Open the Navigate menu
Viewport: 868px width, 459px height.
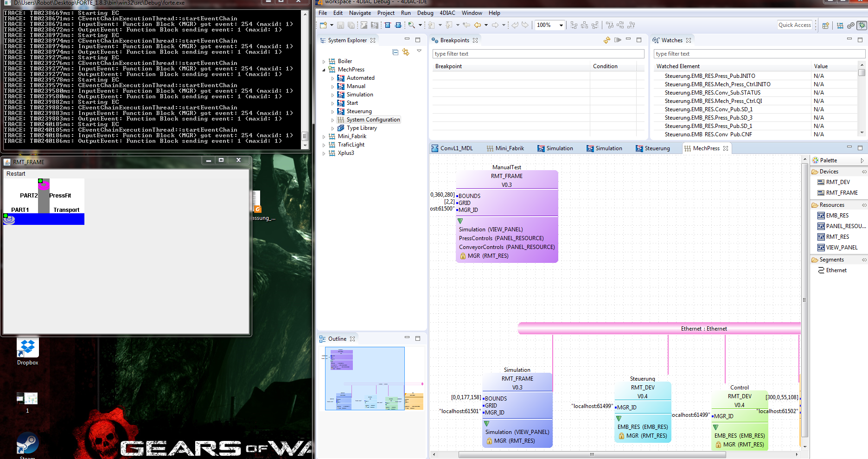(360, 13)
